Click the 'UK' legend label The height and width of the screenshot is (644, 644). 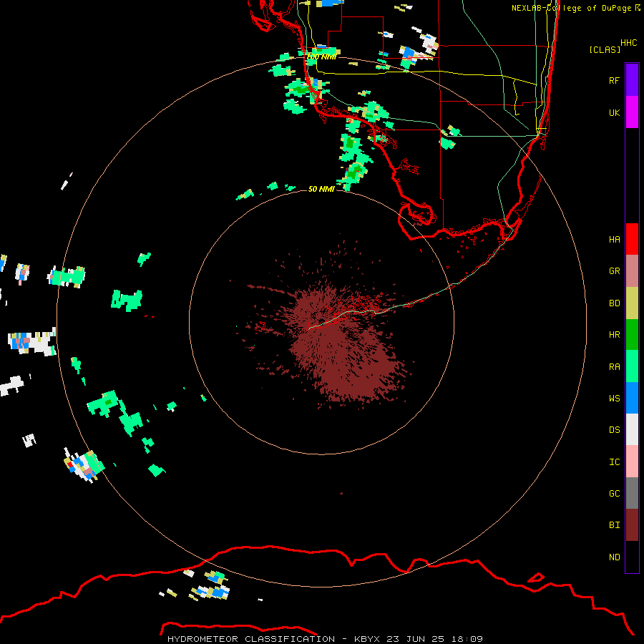tap(614, 112)
